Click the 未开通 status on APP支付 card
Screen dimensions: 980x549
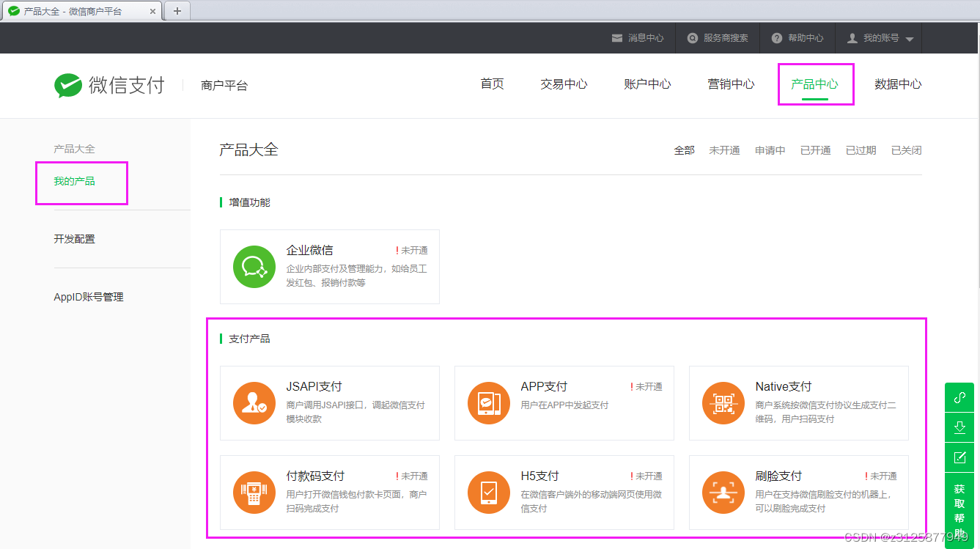pos(646,387)
